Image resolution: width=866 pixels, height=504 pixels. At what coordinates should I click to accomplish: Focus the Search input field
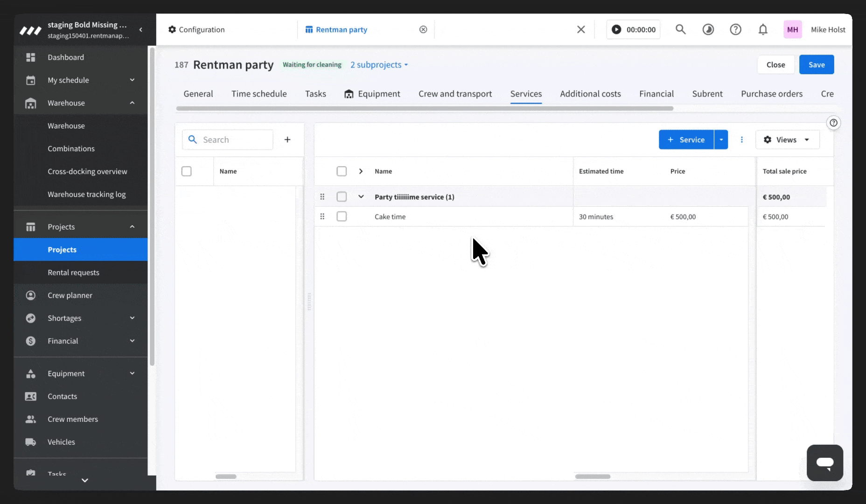click(228, 140)
